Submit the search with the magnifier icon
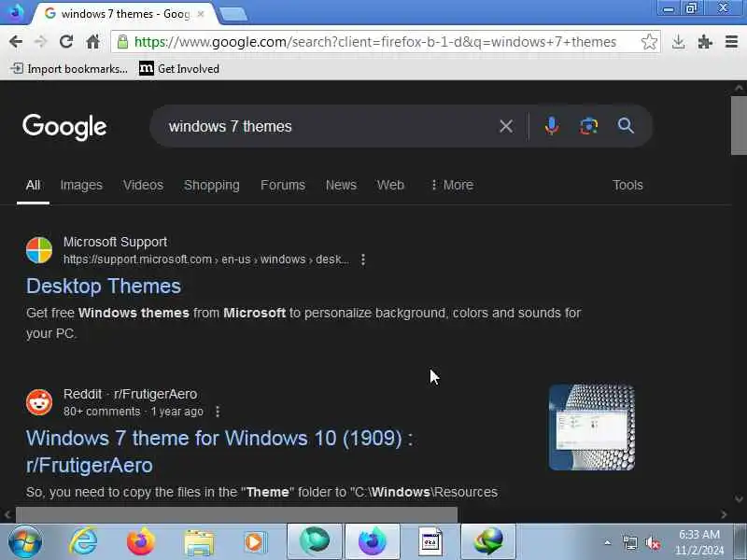Image resolution: width=747 pixels, height=560 pixels. 626,126
